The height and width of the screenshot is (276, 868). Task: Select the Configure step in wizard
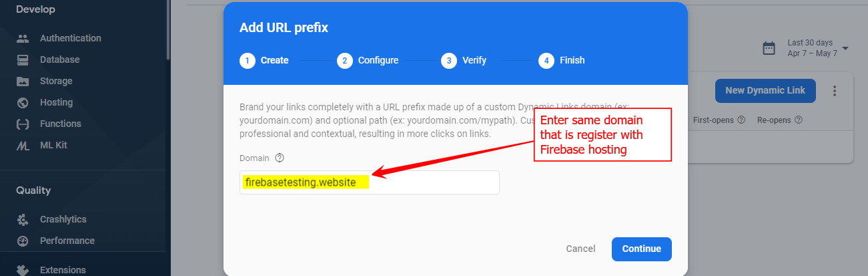368,60
